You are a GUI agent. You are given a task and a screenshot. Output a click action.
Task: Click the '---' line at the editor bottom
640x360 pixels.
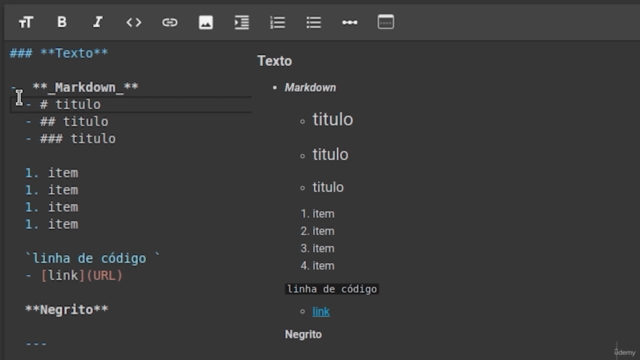(36, 344)
